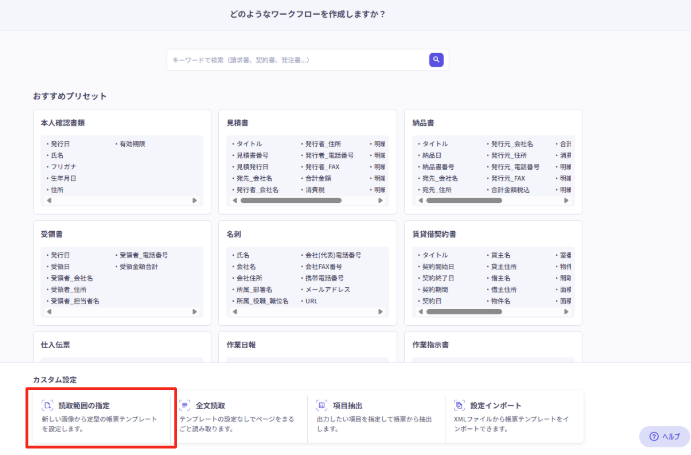Viewport: 691px width, 455px height.
Task: Click the 全文読取 icon
Action: click(184, 405)
